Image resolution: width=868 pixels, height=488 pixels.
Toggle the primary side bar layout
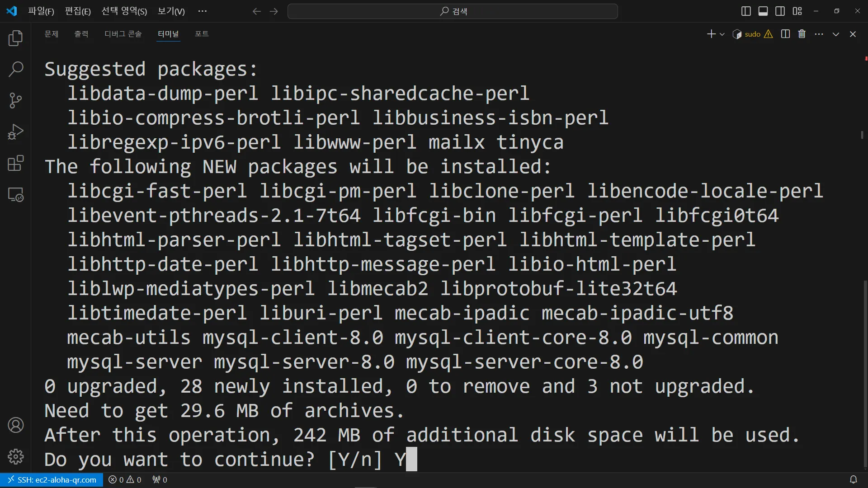pyautogui.click(x=746, y=11)
